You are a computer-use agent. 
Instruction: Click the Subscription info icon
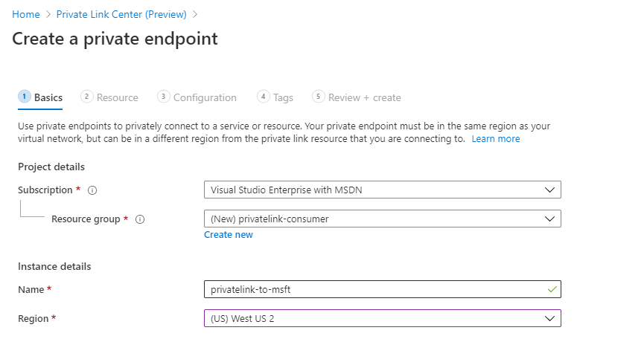92,190
